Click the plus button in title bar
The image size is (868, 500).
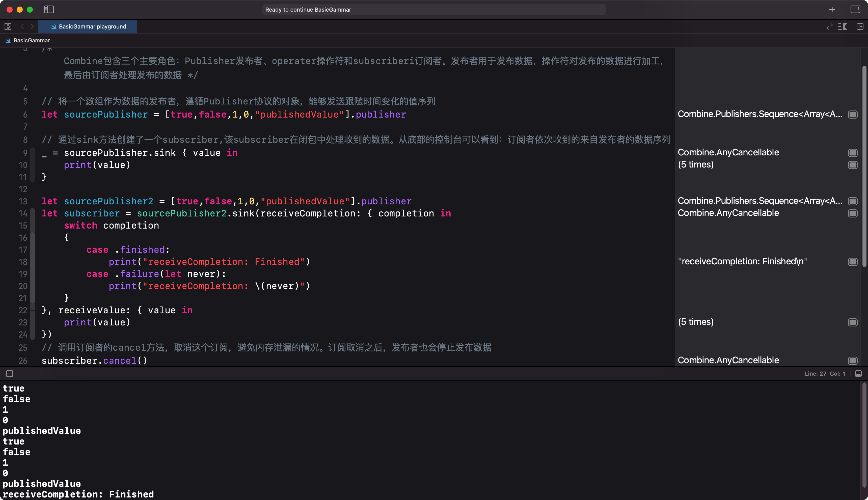click(x=832, y=10)
